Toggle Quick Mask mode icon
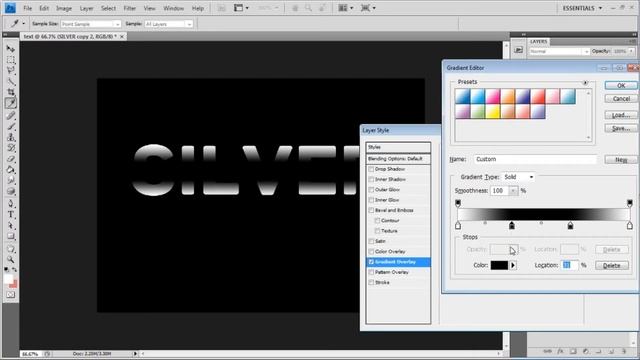Image resolution: width=640 pixels, height=360 pixels. point(11,294)
